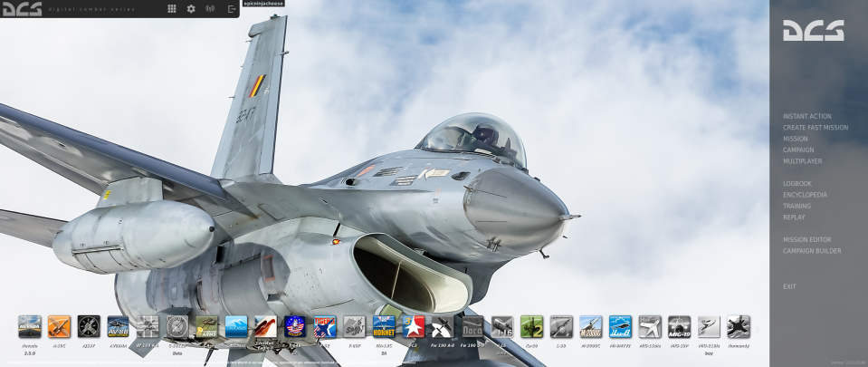Choose the MiG-19P module icon
This screenshot has width=868, height=367.
click(x=679, y=326)
